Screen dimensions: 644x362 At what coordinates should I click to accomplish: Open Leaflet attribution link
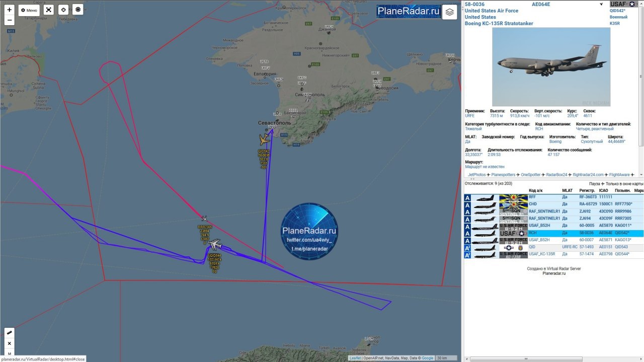click(355, 358)
